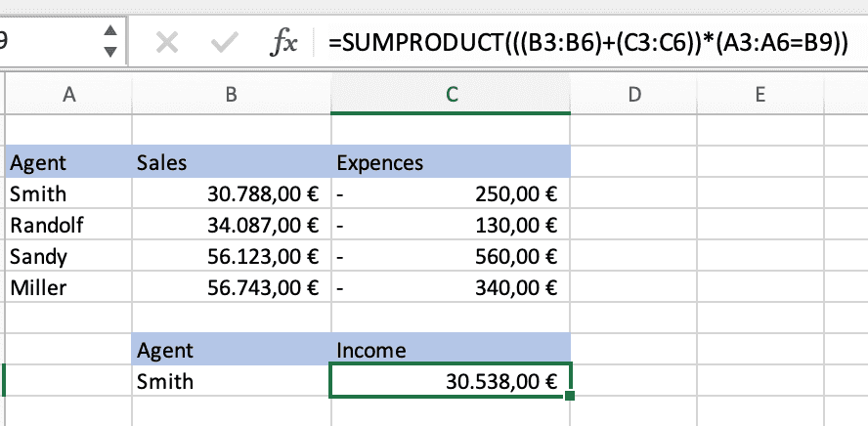
Task: Select Miller's expense cell 340,00 €
Action: (x=451, y=288)
